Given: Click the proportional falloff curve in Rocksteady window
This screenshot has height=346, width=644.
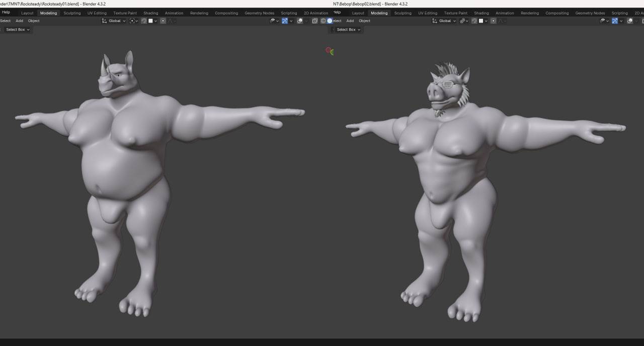Looking at the screenshot, I should pos(171,21).
